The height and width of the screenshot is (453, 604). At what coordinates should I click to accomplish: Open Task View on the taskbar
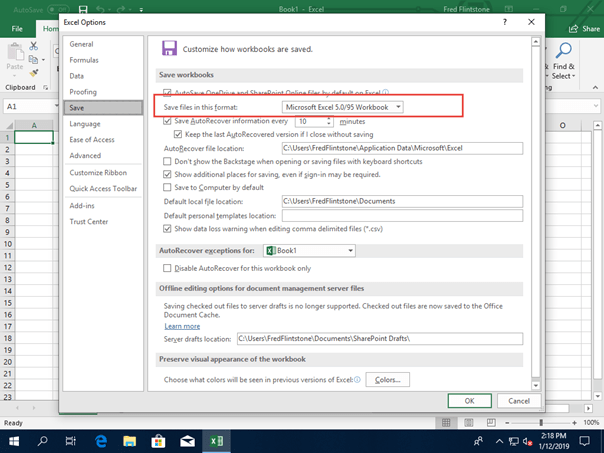[x=72, y=441]
